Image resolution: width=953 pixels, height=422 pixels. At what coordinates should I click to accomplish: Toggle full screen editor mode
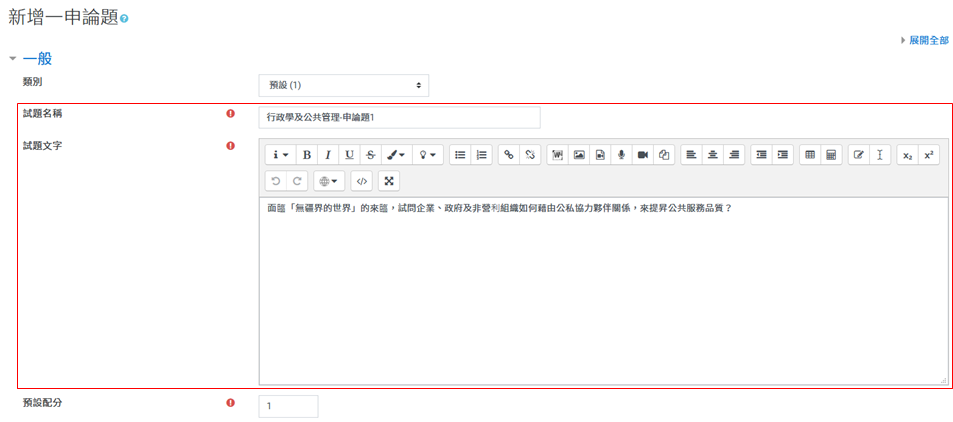389,181
